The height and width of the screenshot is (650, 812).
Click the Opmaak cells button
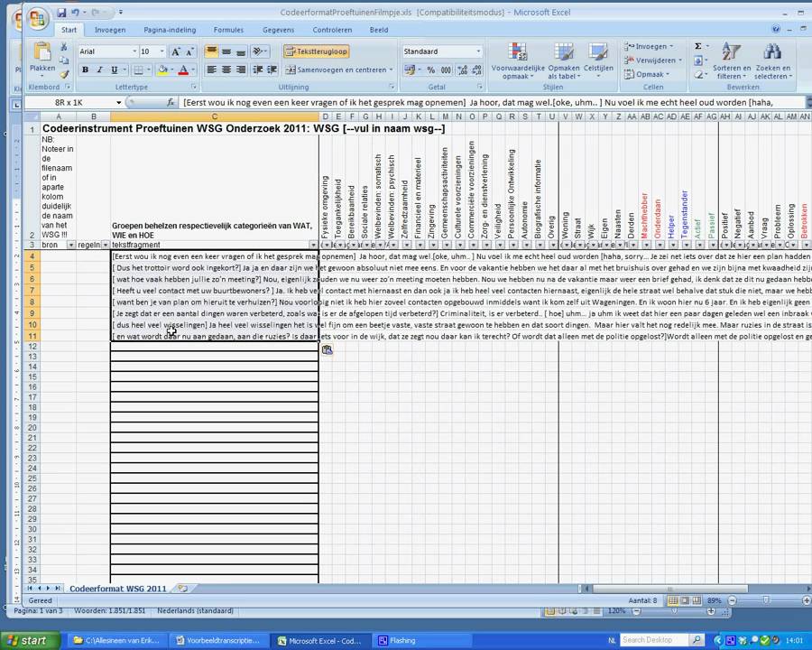pyautogui.click(x=646, y=74)
